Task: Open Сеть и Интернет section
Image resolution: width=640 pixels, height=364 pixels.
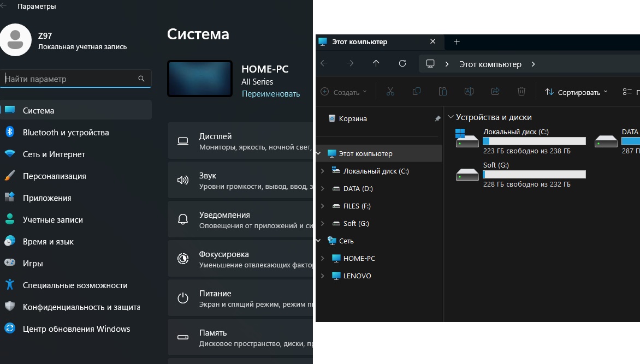Action: tap(76, 154)
